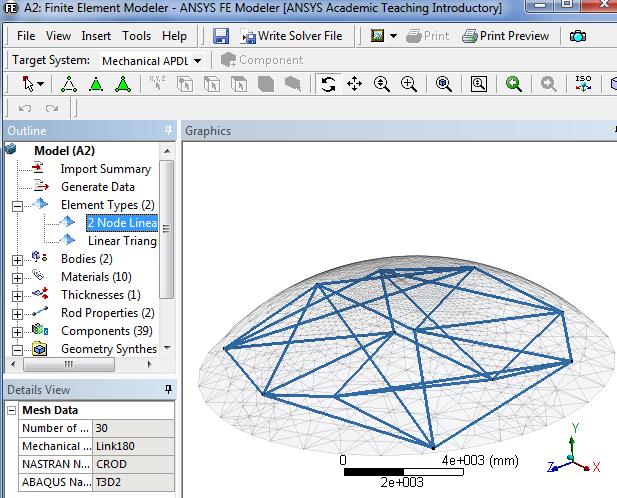Click the Number of elements value 30
Screen dimensions: 617x498
(133, 428)
